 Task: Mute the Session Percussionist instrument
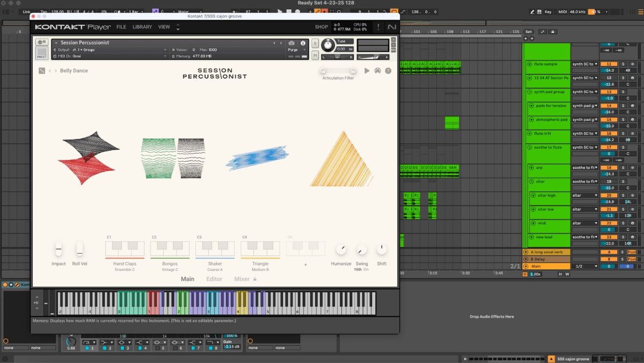315,55
